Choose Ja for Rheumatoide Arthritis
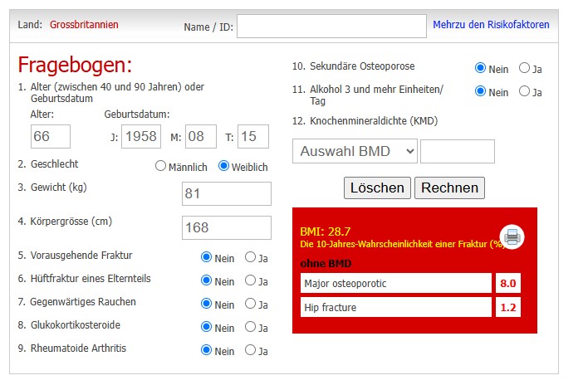 250,350
